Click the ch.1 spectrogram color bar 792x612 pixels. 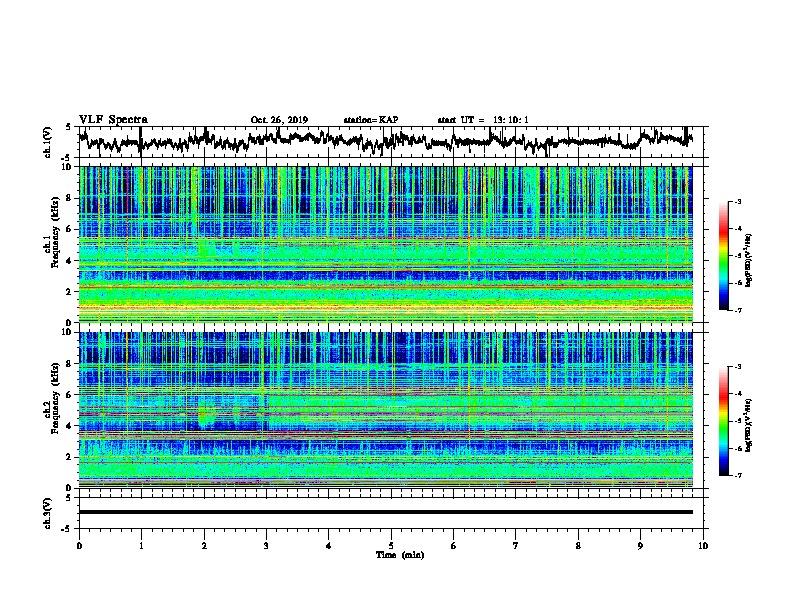(724, 256)
